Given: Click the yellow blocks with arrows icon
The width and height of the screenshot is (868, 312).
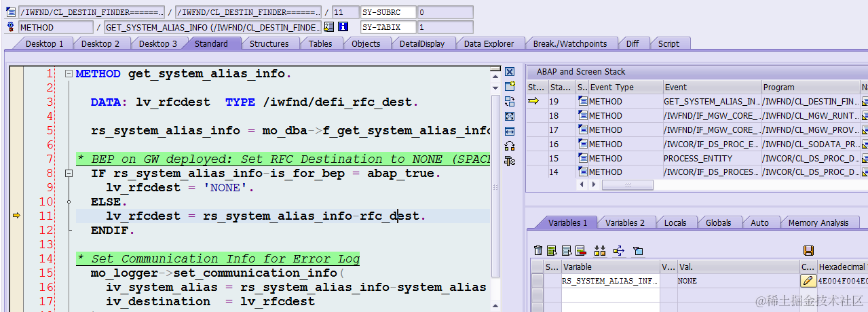Looking at the screenshot, I should tap(599, 251).
